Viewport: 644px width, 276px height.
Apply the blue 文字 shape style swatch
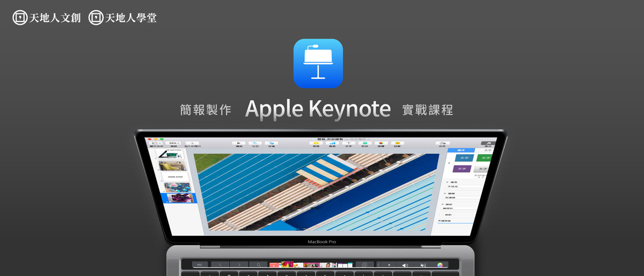tap(464, 158)
